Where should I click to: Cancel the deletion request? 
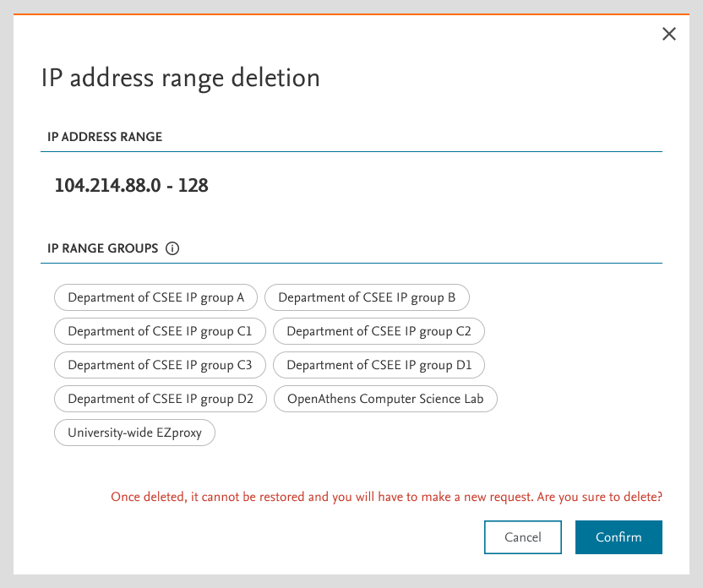coord(523,537)
